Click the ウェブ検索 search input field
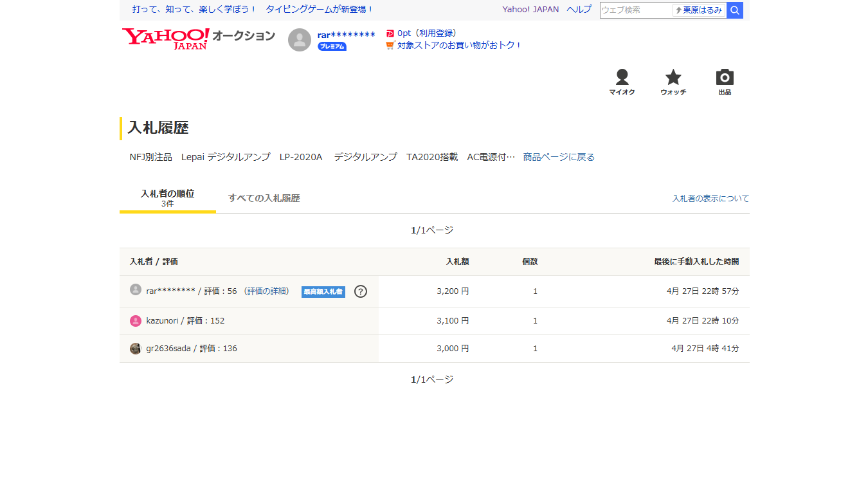The image size is (868, 494). pos(635,10)
